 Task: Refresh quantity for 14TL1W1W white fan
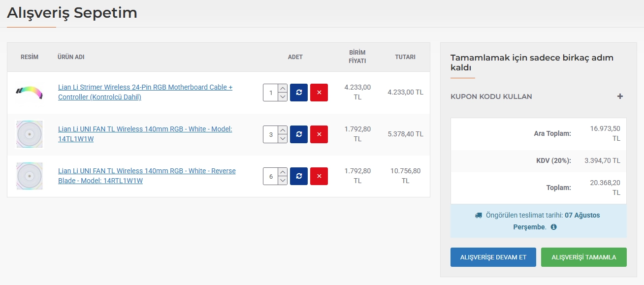click(x=299, y=134)
